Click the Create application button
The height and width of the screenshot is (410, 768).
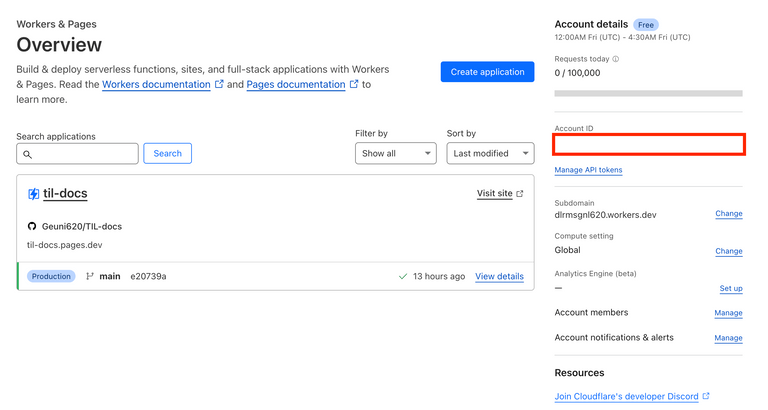[487, 72]
